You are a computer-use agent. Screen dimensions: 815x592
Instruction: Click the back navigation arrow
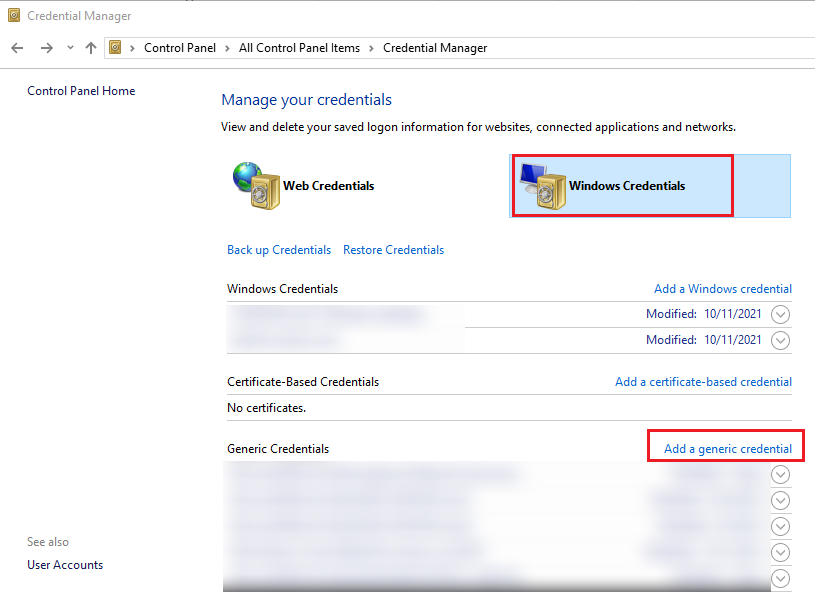pyautogui.click(x=16, y=47)
